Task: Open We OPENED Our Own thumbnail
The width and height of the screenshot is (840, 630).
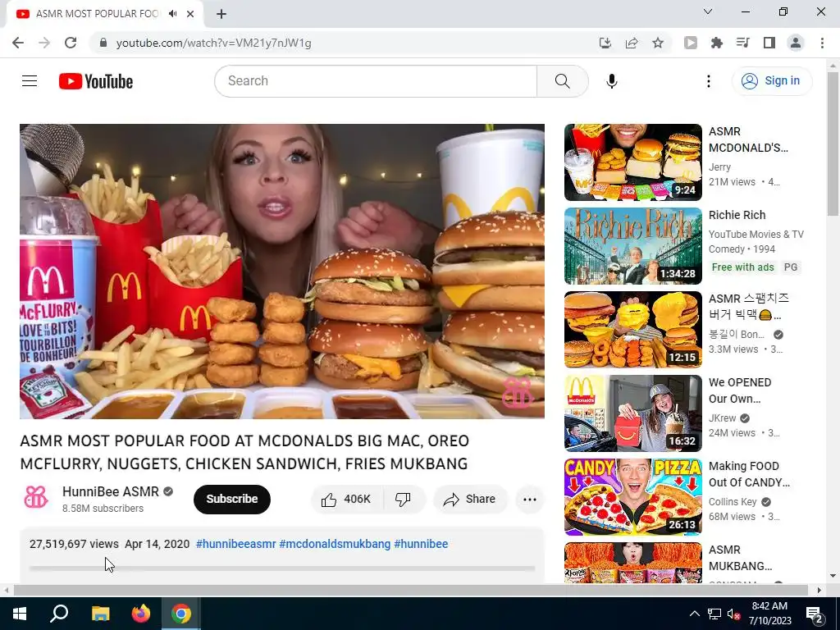Action: (632, 413)
